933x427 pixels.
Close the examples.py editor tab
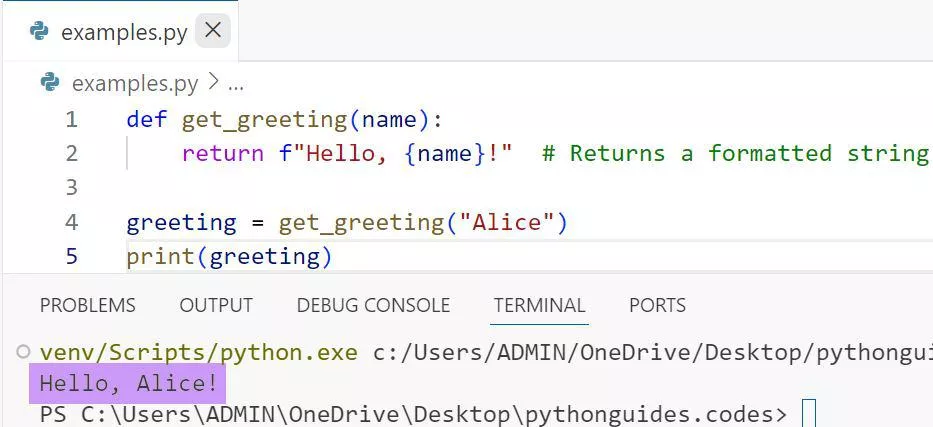click(x=212, y=31)
